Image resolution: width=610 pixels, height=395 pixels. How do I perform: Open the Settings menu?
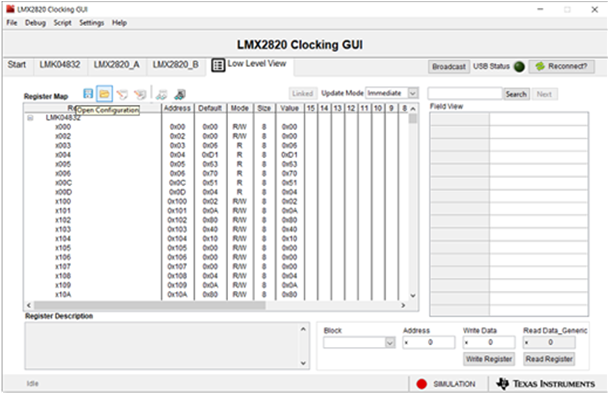[91, 23]
